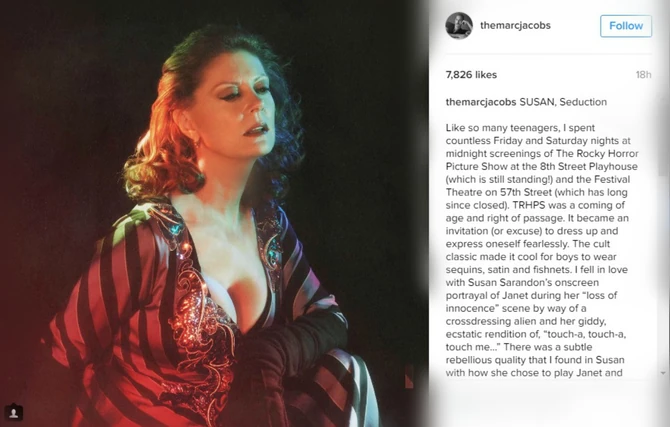Click the 18h post timestamp

pos(643,75)
